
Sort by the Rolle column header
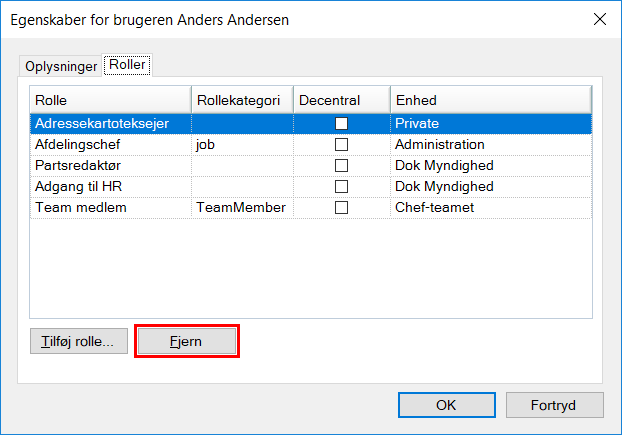pyautogui.click(x=110, y=100)
